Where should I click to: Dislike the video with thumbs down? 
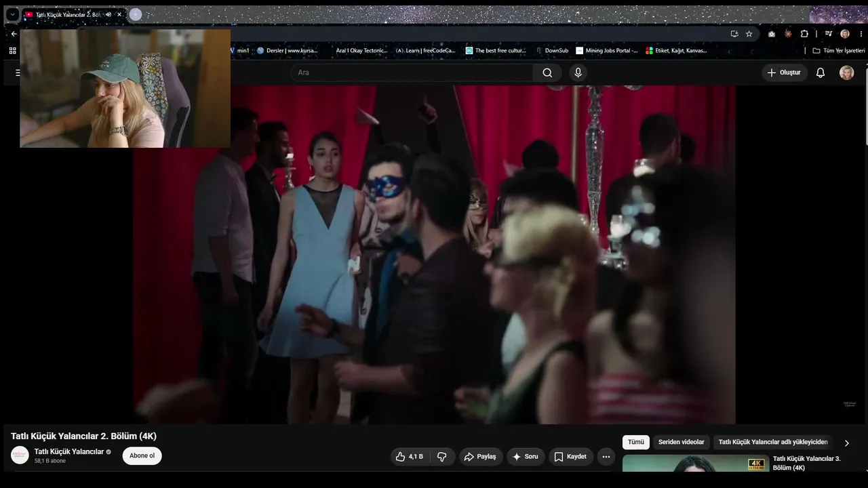click(441, 457)
